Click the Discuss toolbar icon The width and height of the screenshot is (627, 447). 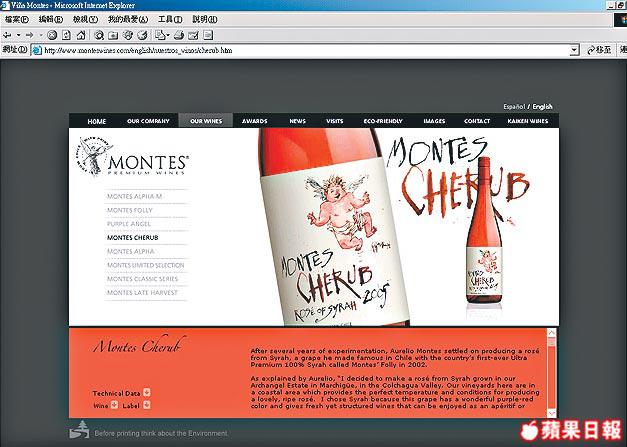pos(208,36)
